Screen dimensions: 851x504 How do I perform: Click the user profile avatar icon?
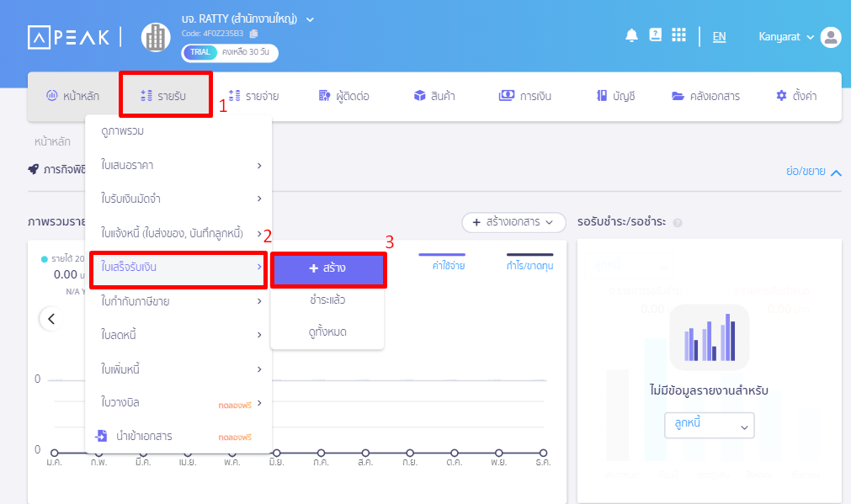[831, 37]
